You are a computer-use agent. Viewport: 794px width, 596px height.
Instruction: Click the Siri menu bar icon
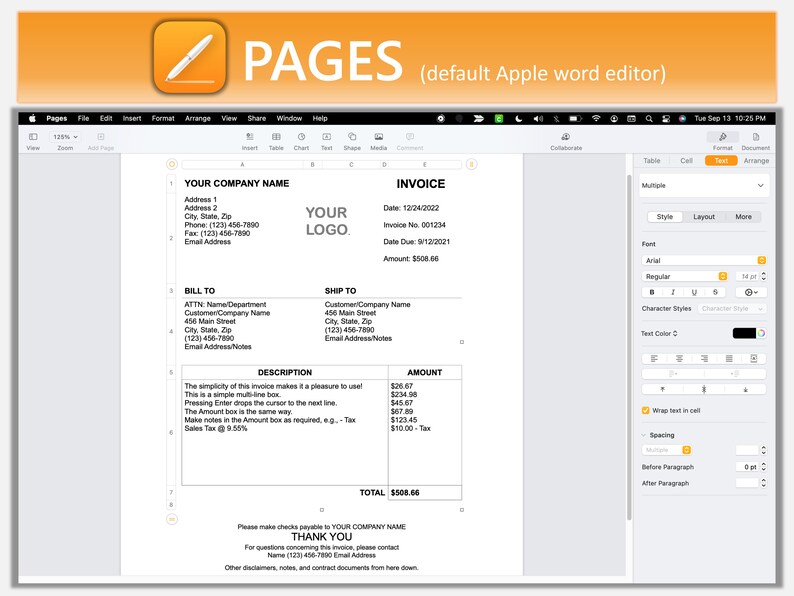click(682, 118)
